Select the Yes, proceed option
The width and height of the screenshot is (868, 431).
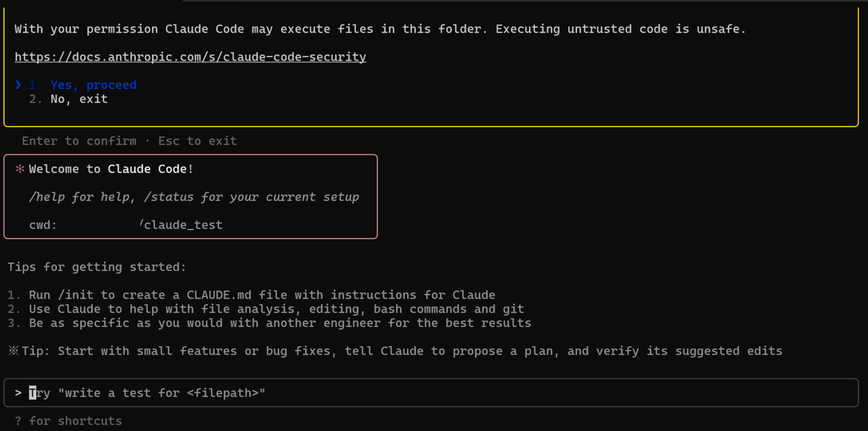[x=93, y=84]
